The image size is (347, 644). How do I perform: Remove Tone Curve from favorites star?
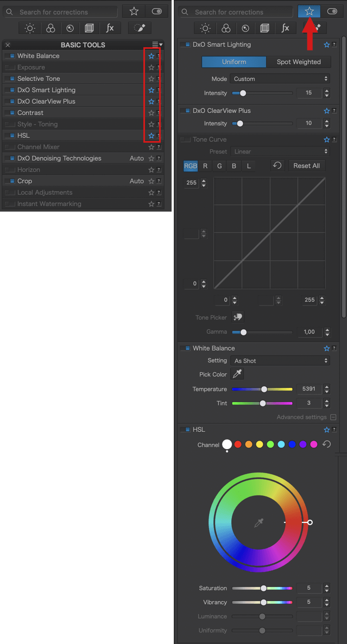click(x=327, y=139)
